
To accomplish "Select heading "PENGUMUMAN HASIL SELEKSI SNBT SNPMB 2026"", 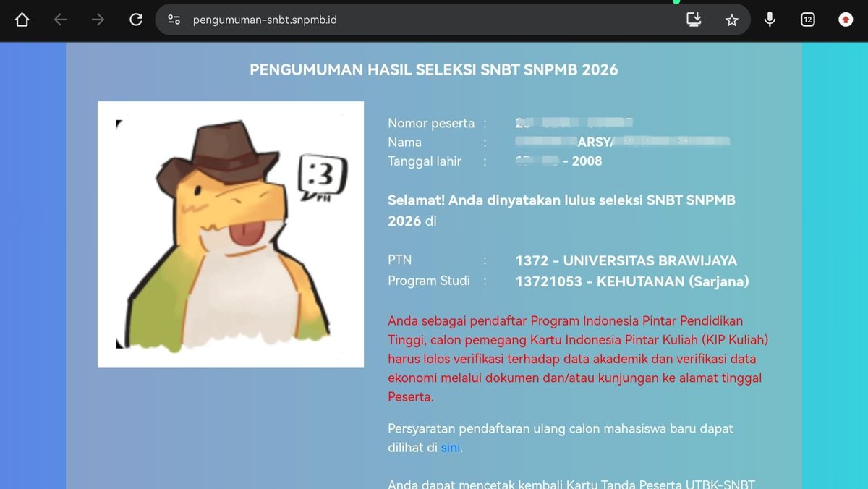I will (434, 70).
